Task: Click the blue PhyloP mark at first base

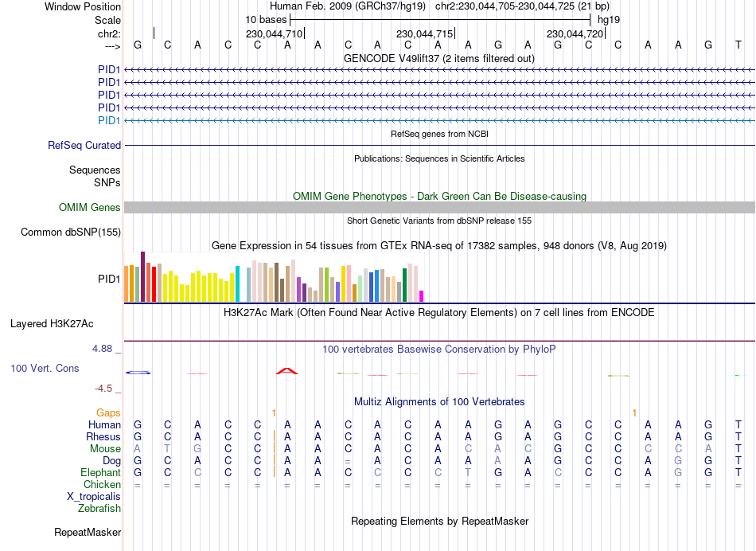Action: [138, 373]
